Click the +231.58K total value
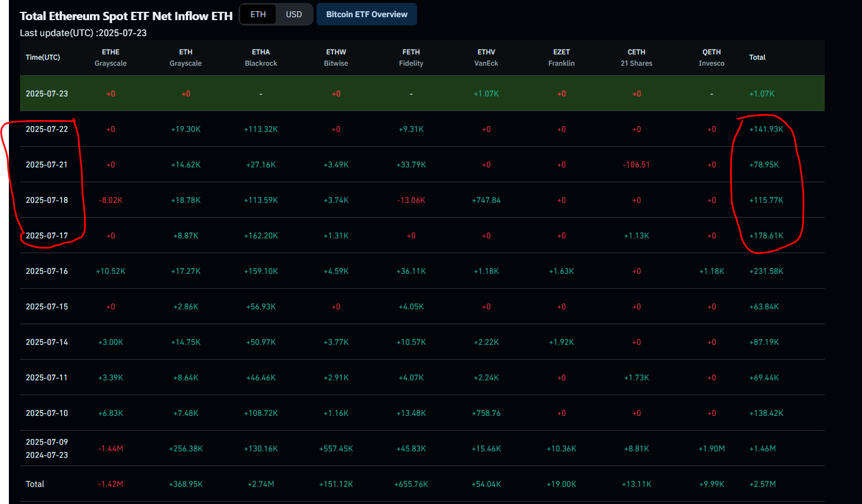Viewport: 862px width, 504px height. point(766,271)
